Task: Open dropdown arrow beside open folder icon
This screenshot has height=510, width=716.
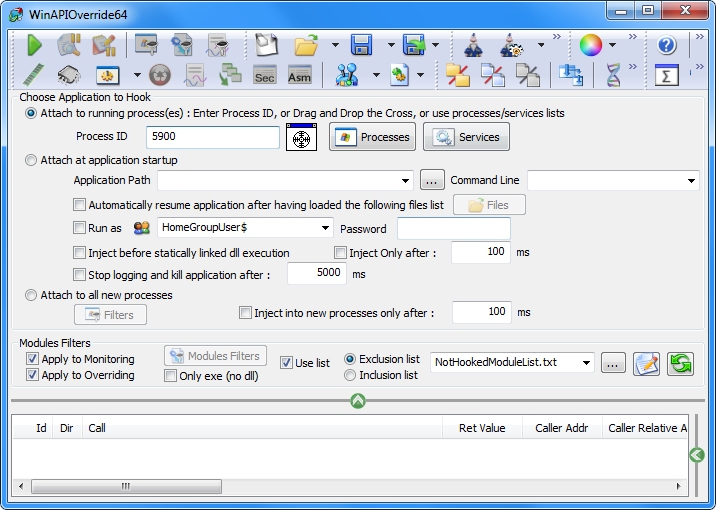Action: pyautogui.click(x=335, y=45)
